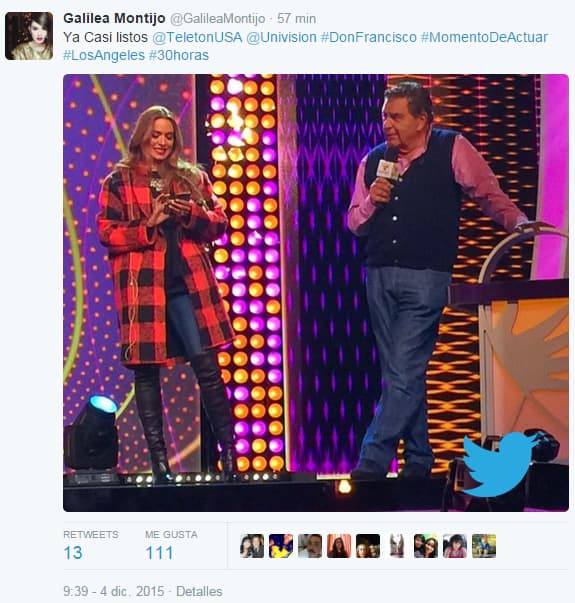575x603 pixels.
Task: Open first liker avatar in the row
Action: click(252, 546)
